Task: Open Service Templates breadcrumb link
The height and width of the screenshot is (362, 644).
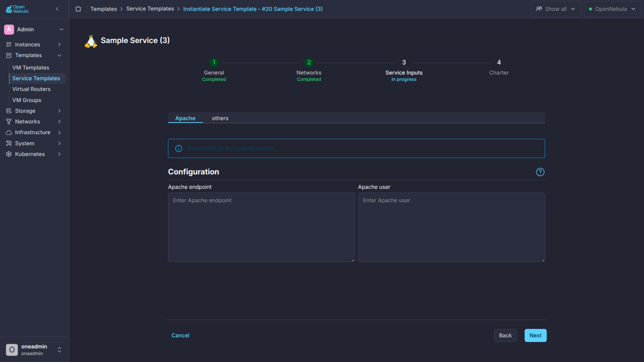Action: pos(150,9)
